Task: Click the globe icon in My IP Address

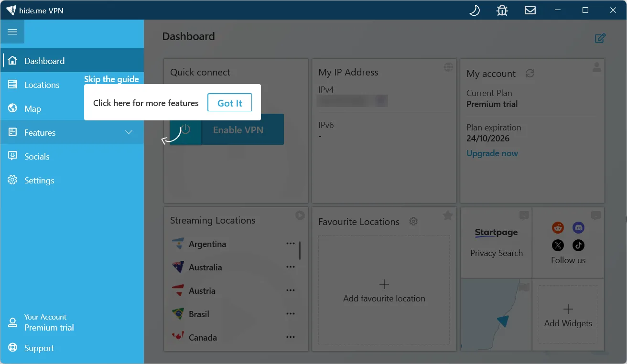Action: point(448,67)
